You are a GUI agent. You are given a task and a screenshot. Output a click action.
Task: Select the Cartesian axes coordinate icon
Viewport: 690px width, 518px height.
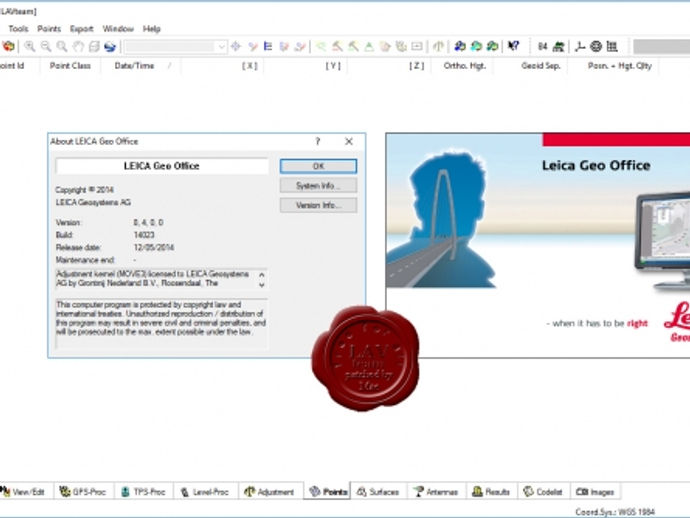[x=580, y=46]
